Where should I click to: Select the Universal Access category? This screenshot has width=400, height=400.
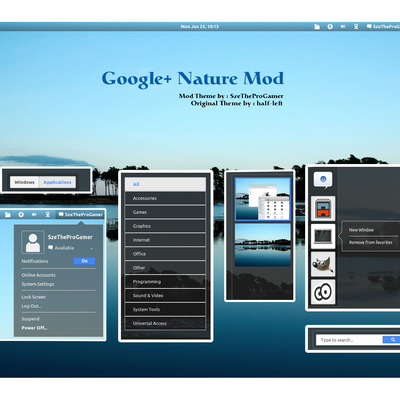(x=165, y=323)
